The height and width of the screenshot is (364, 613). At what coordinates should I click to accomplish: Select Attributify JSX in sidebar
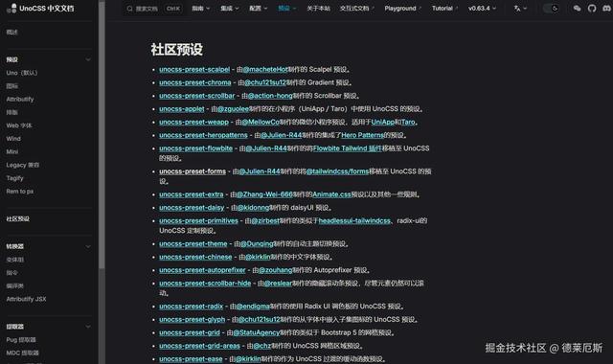[x=26, y=299]
